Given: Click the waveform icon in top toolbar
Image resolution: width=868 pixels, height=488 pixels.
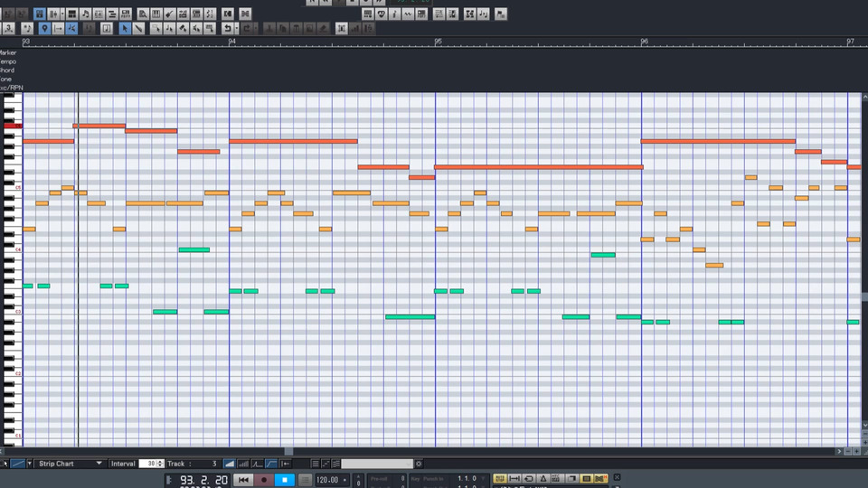Looking at the screenshot, I should pos(408,14).
